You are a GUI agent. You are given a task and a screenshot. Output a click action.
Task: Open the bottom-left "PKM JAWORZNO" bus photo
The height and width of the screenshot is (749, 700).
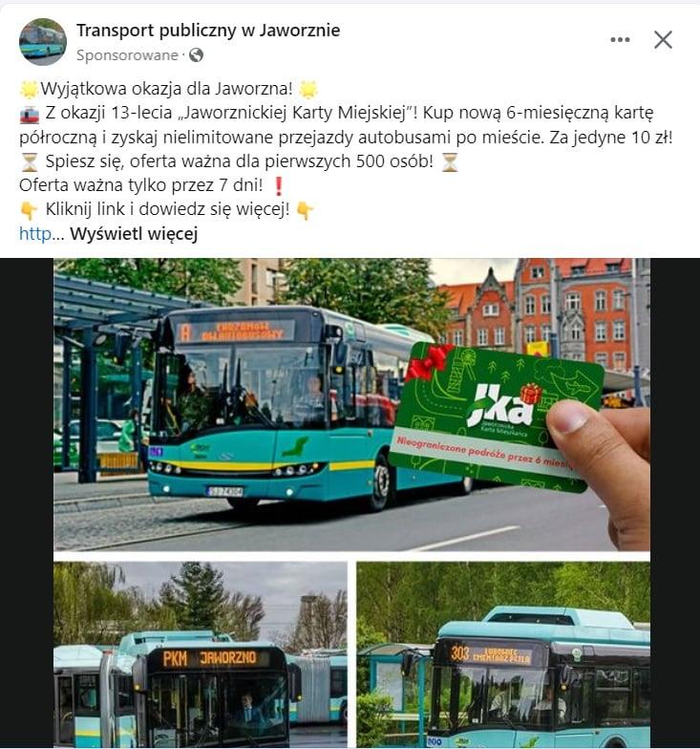point(201,655)
